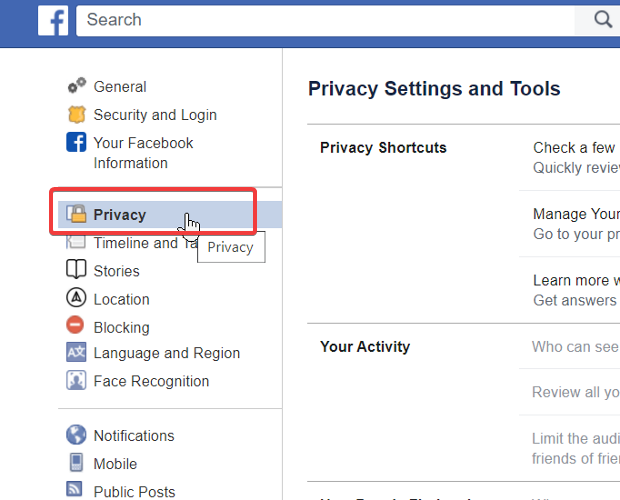Screen dimensions: 620x500
Task: Click in the Facebook search field
Action: [x=330, y=19]
